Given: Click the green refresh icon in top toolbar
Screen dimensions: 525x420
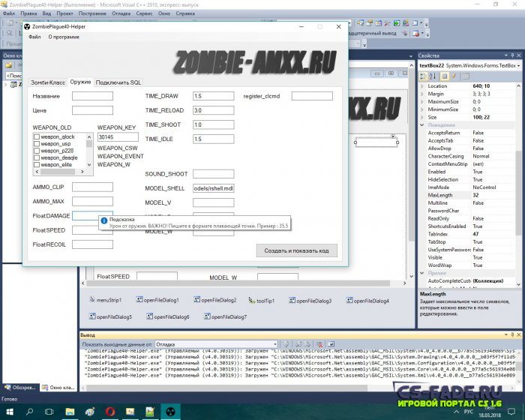Looking at the screenshot, I should pyautogui.click(x=397, y=23).
